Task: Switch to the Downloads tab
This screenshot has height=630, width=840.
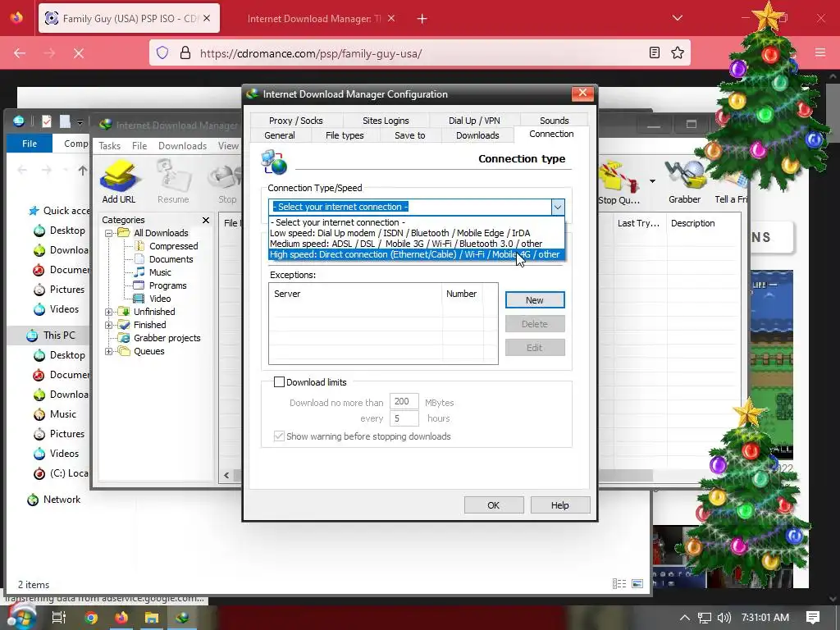Action: (477, 135)
